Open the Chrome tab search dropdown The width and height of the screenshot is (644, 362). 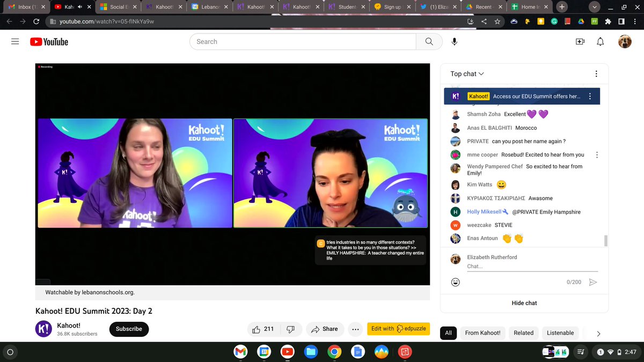(x=594, y=7)
